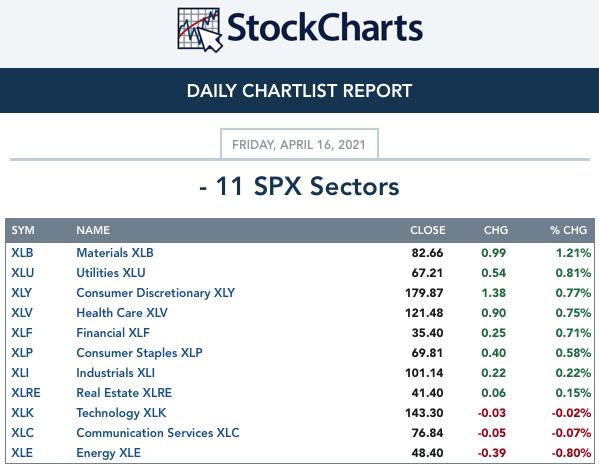Click the XLF ticker symbol
This screenshot has height=468, width=599.
tap(22, 333)
